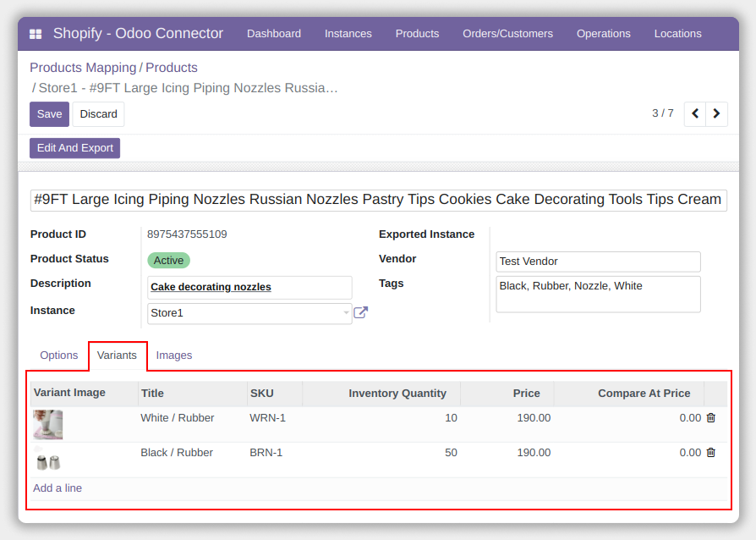Screen dimensions: 756x540
Task: Click the Edit And Export button
Action: click(74, 148)
